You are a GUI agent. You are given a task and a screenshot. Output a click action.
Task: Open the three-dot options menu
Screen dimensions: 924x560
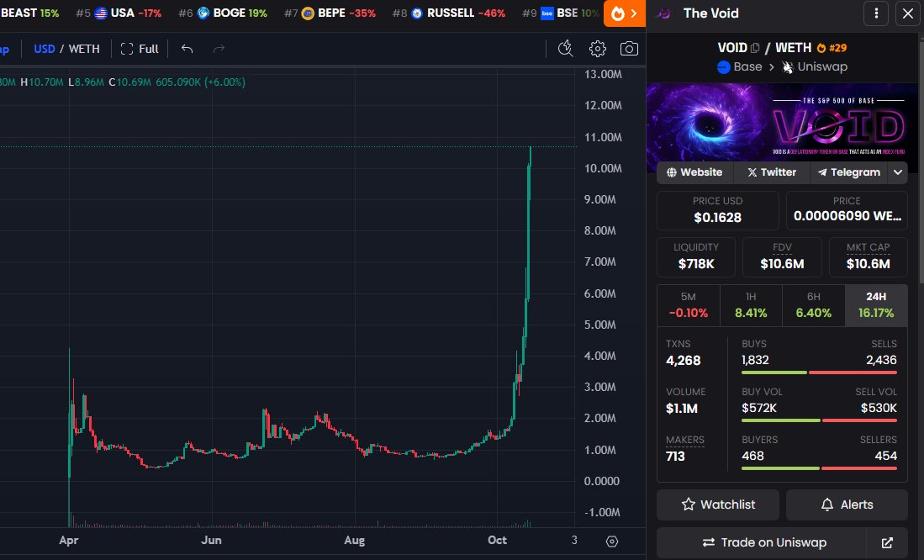pos(876,13)
